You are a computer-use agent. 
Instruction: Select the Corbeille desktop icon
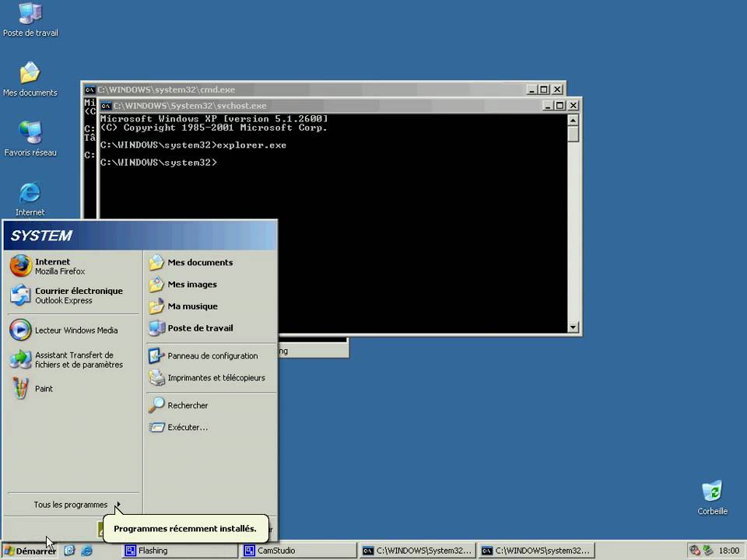pos(712,498)
